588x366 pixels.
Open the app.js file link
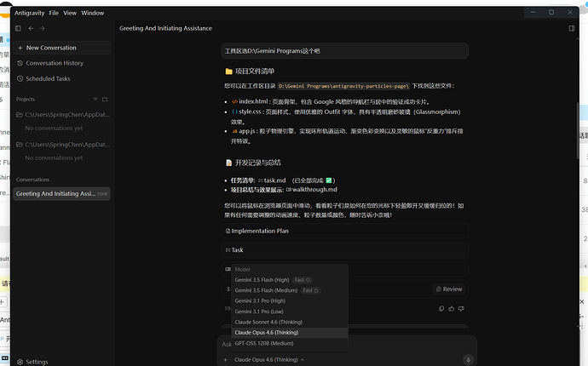[x=244, y=131]
